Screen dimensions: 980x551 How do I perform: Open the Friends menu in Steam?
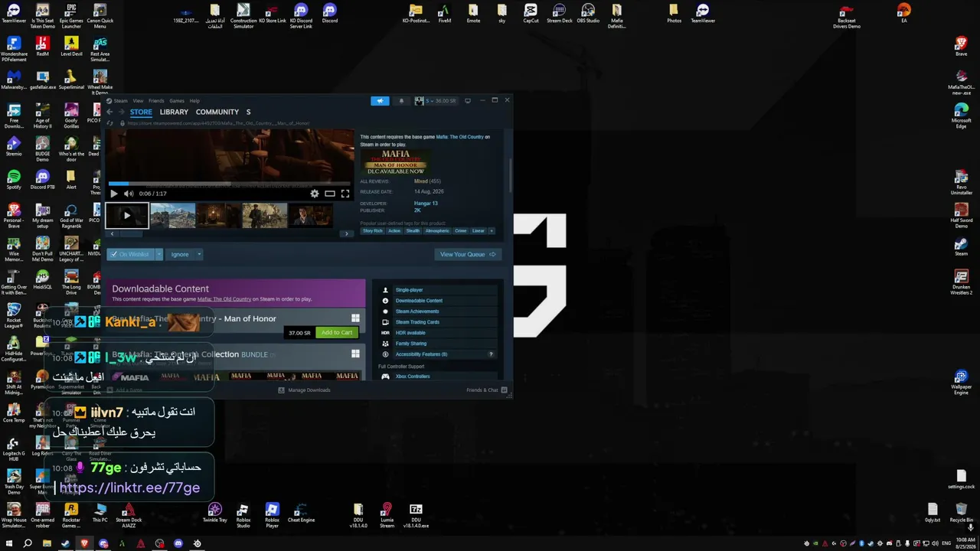click(x=156, y=101)
